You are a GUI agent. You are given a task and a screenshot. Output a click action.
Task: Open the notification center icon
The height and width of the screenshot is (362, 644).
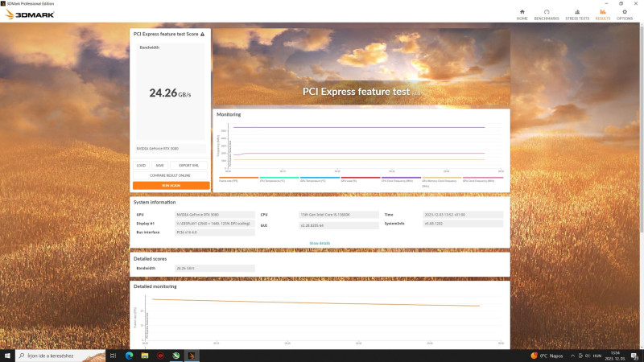coord(634,356)
